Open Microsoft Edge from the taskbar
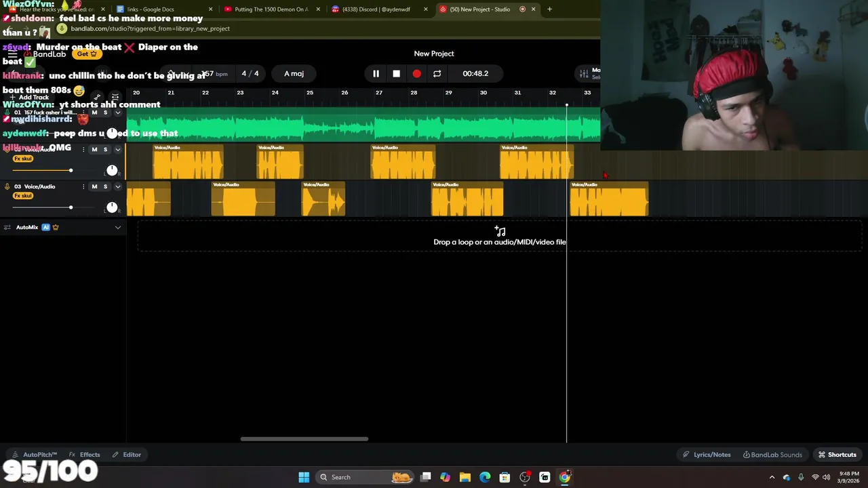The width and height of the screenshot is (868, 488). click(x=485, y=477)
